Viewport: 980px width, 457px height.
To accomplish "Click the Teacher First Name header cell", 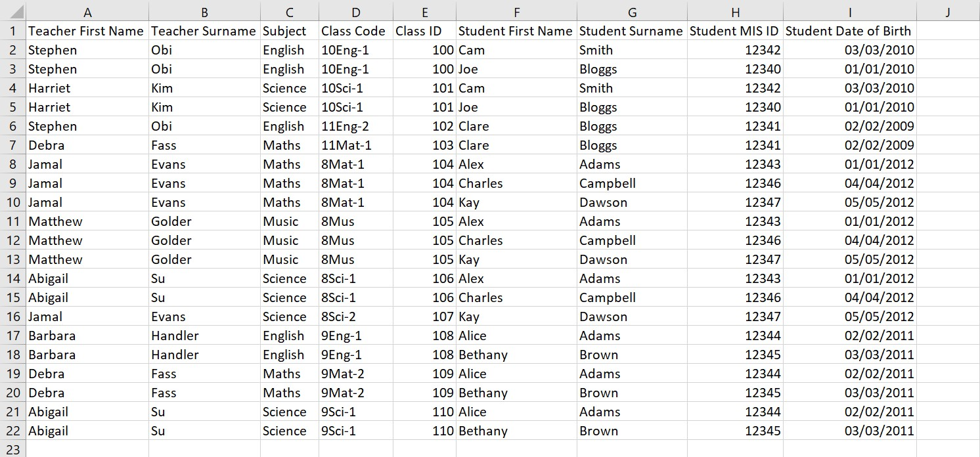I will [x=87, y=31].
